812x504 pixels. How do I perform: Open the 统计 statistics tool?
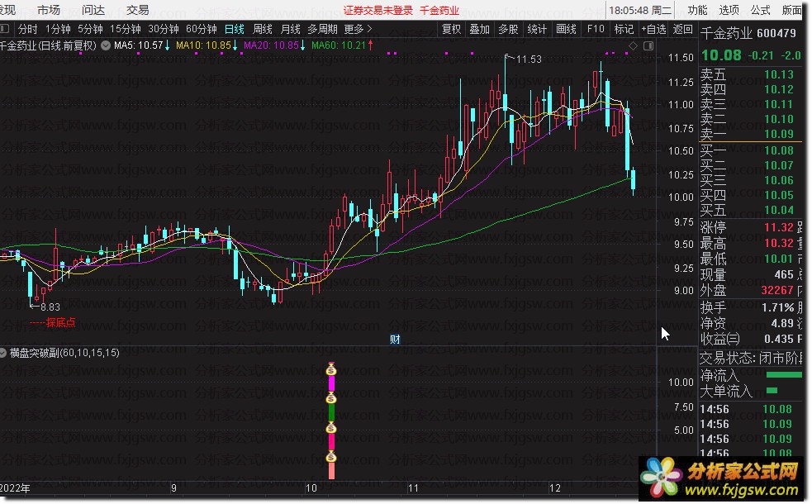coord(537,29)
